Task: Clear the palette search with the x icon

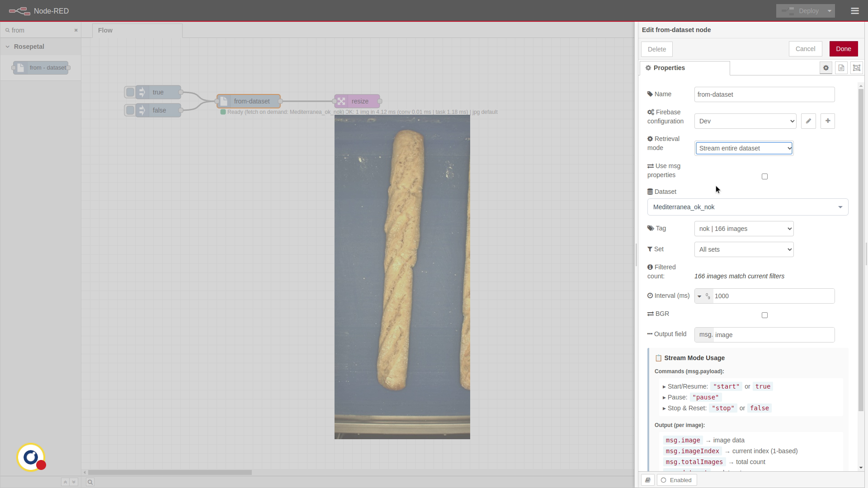Action: tap(75, 30)
